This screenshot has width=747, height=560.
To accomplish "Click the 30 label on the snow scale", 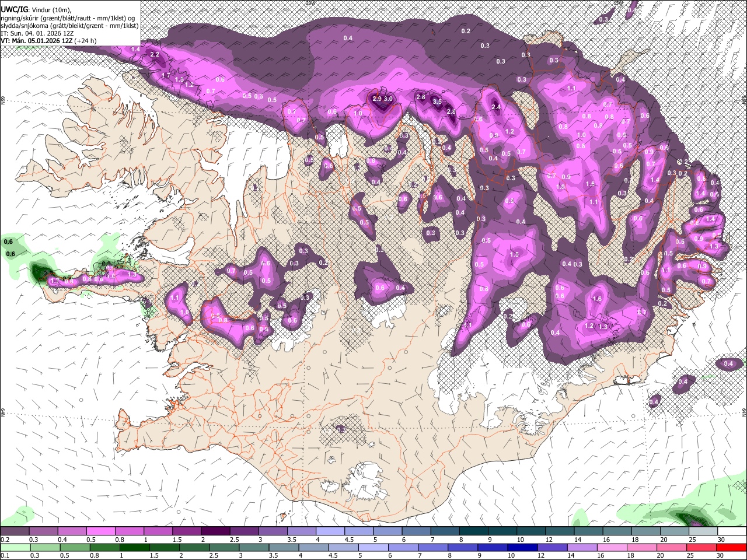I will point(721,540).
